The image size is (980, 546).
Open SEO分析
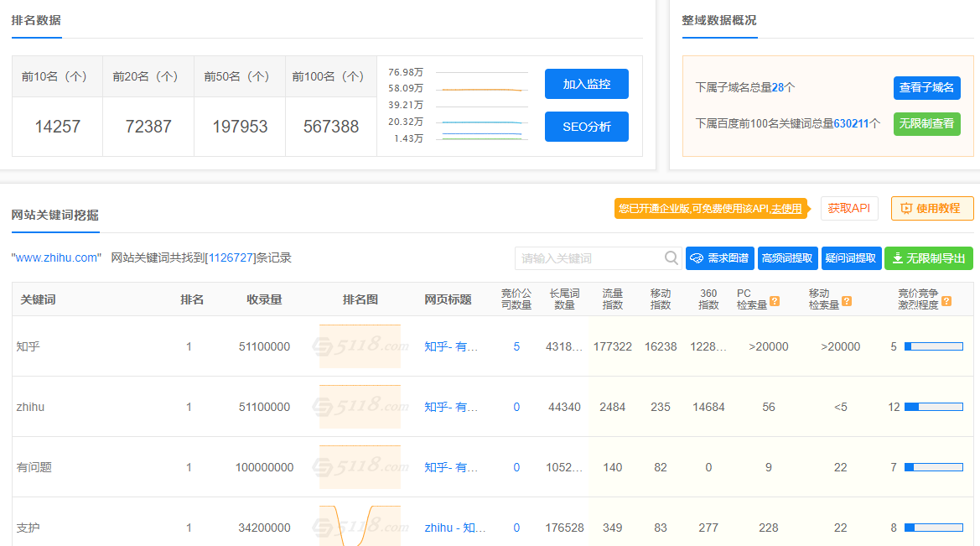[586, 127]
